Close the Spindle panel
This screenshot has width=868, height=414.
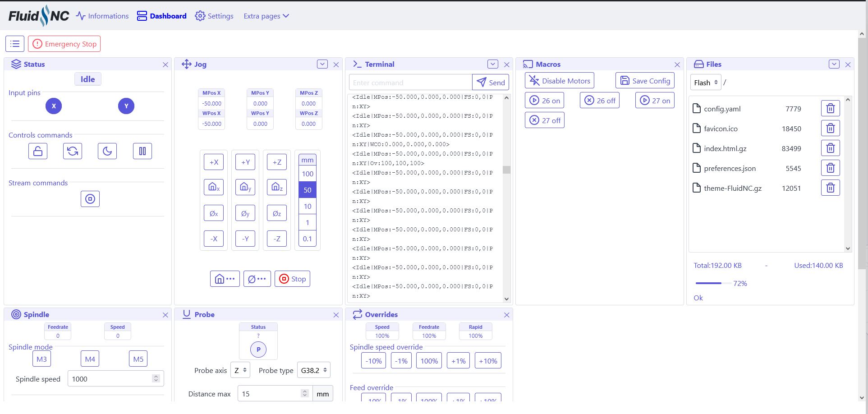tap(165, 315)
